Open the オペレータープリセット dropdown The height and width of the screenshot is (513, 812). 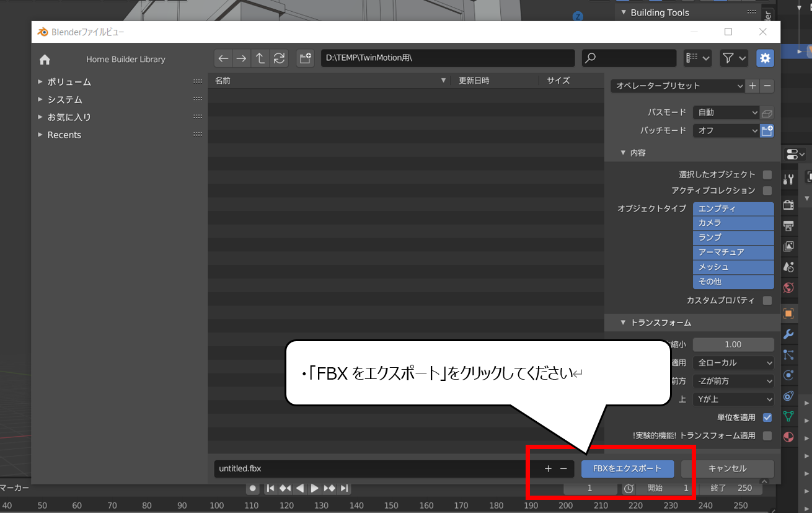click(x=677, y=86)
